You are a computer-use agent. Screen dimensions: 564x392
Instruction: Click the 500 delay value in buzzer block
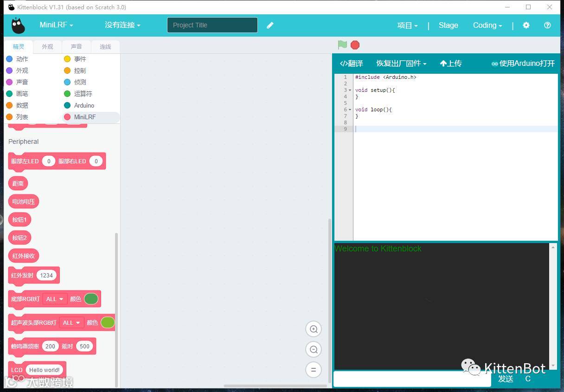pyautogui.click(x=84, y=346)
